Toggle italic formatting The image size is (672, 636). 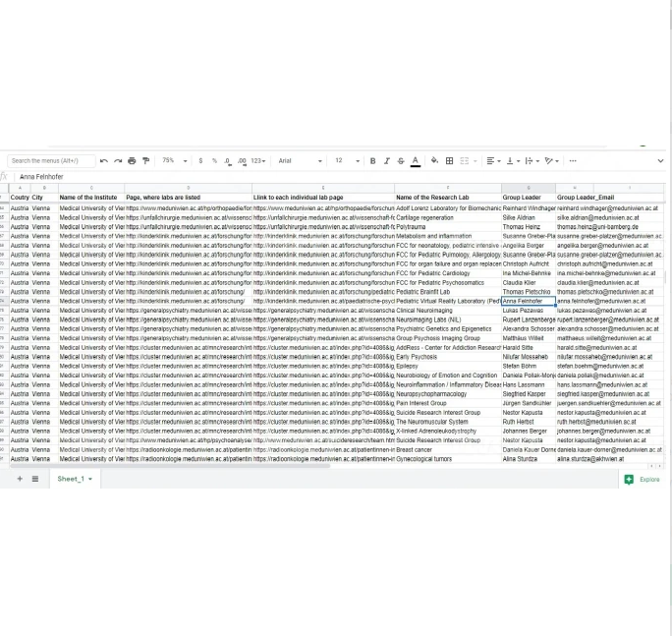(x=386, y=161)
